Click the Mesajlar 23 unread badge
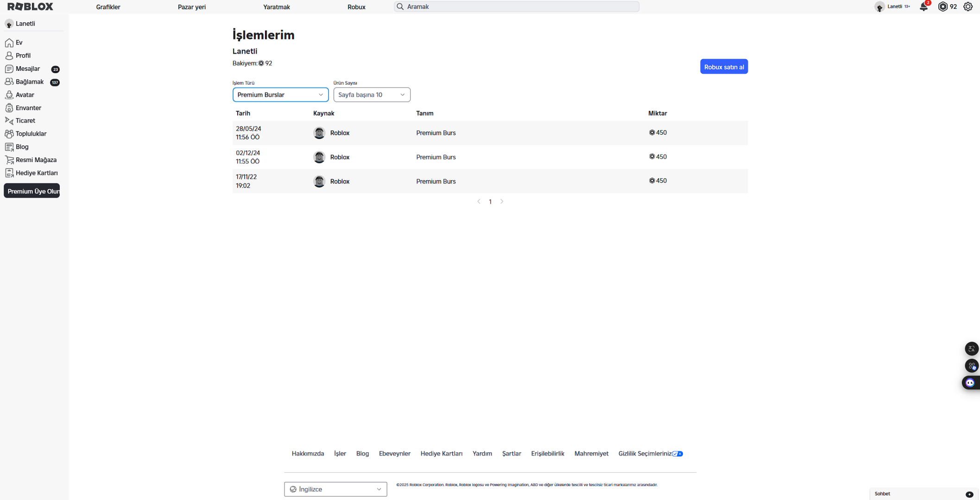 pos(55,69)
